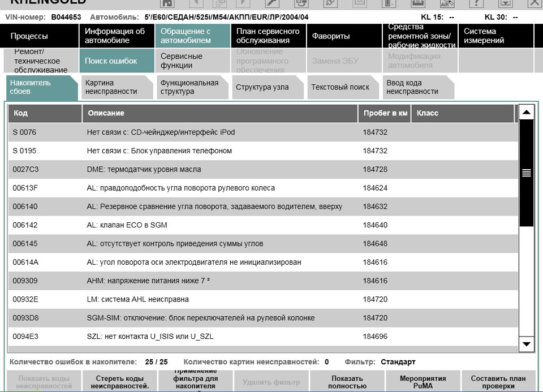Open the Процессы main menu tab
The image size is (543, 392).
pos(40,36)
